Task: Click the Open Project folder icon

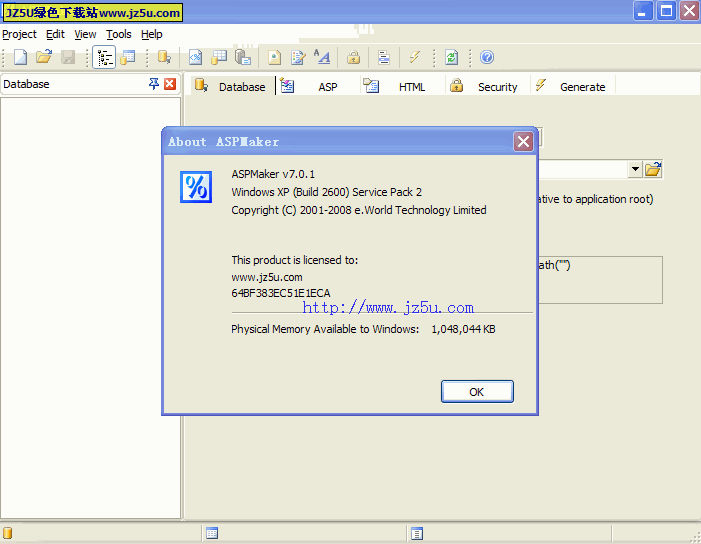Action: click(x=44, y=57)
